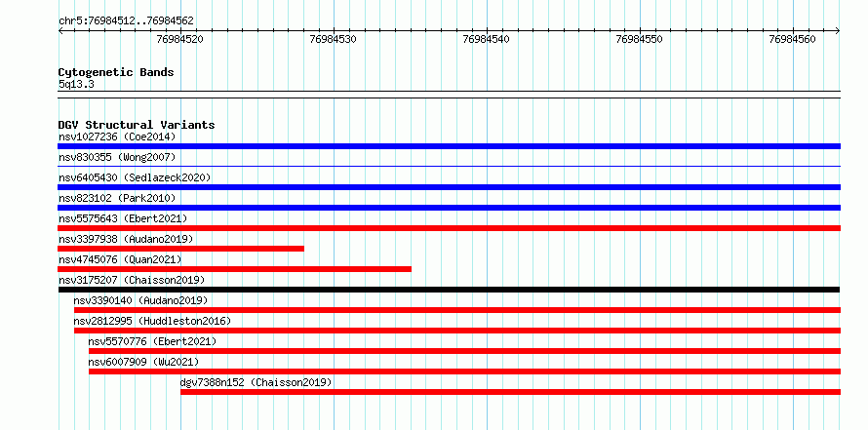Image resolution: width=868 pixels, height=430 pixels.
Task: Open nsv3397938 (Audano2019) variant label
Action: point(126,239)
